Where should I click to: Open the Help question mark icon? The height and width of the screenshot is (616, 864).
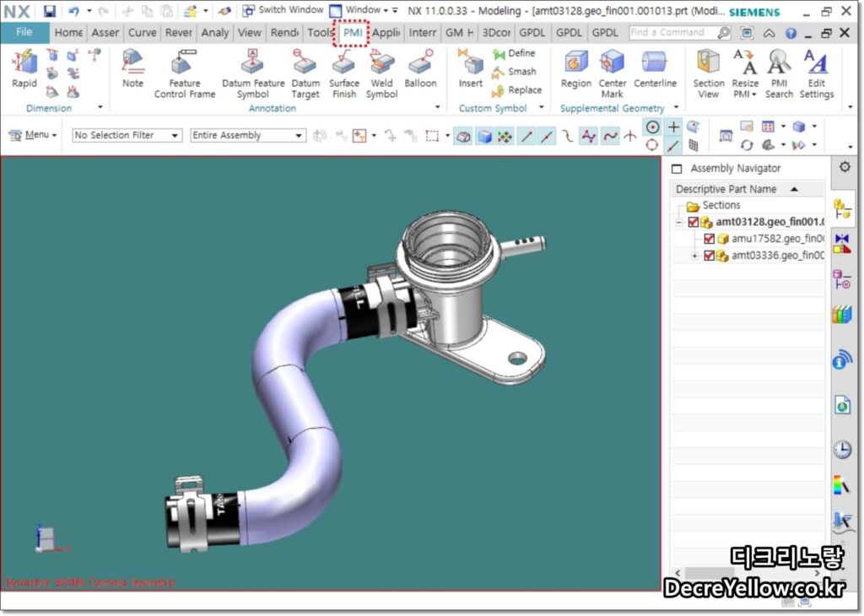click(x=791, y=33)
